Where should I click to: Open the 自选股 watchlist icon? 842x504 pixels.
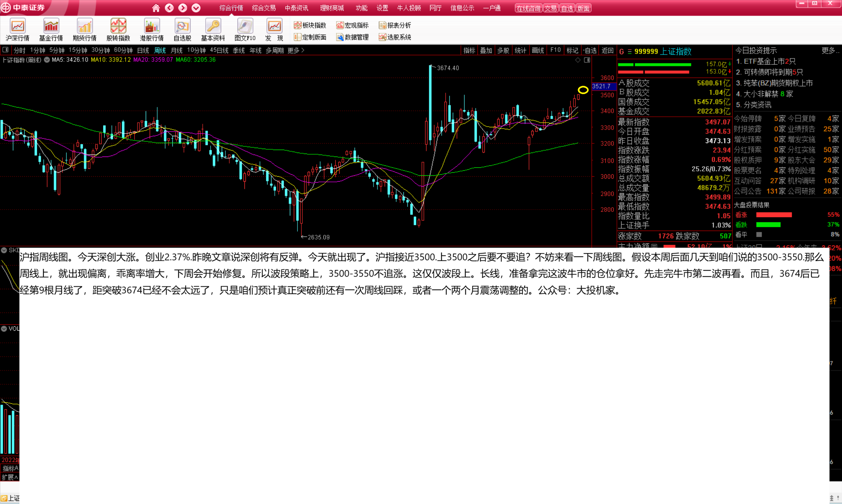(x=182, y=30)
